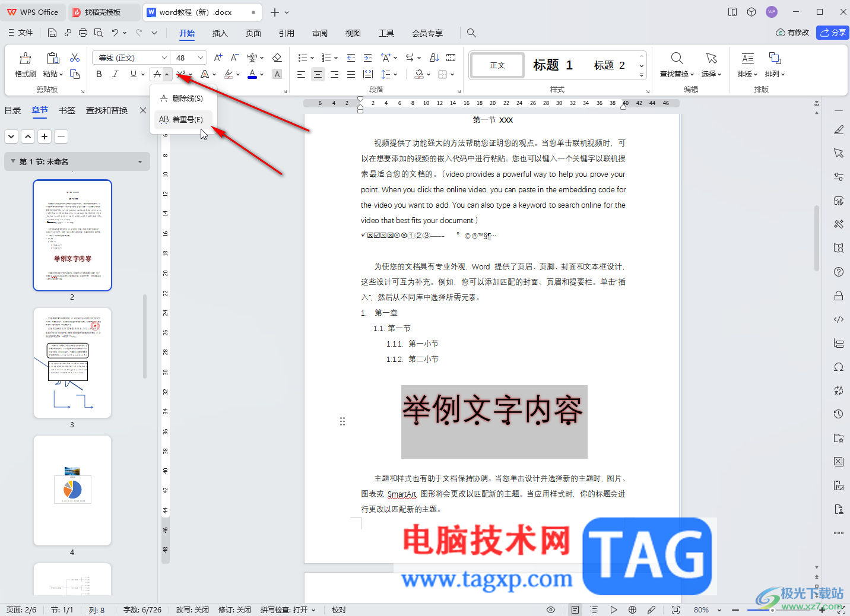Apply the 标题 2 heading style
The image size is (850, 616).
[x=609, y=65]
